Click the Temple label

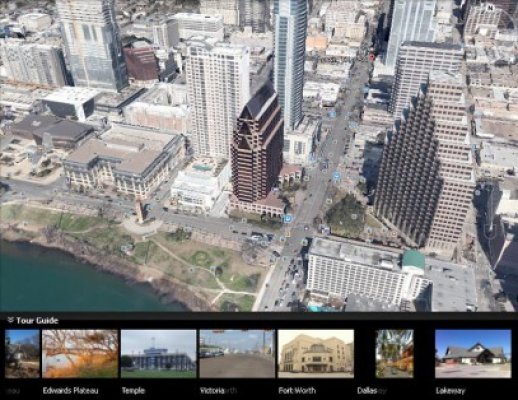tap(133, 390)
